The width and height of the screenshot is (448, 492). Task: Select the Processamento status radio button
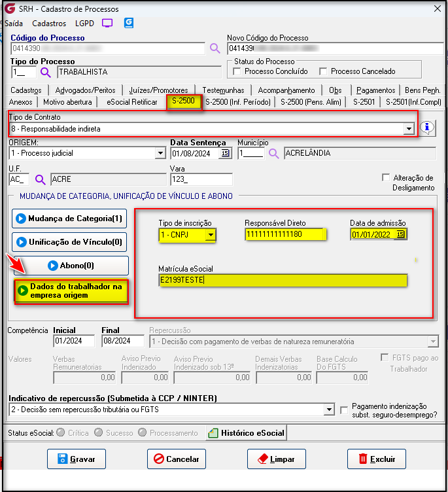click(x=143, y=432)
